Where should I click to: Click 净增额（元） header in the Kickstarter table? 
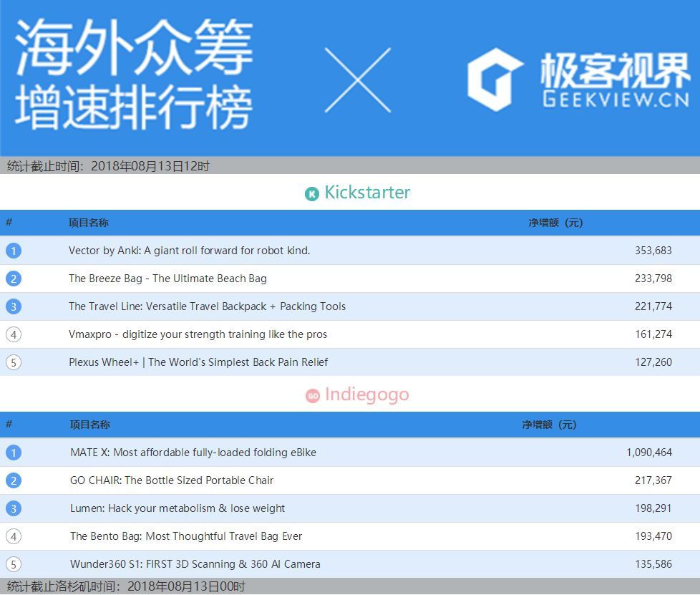click(x=555, y=223)
